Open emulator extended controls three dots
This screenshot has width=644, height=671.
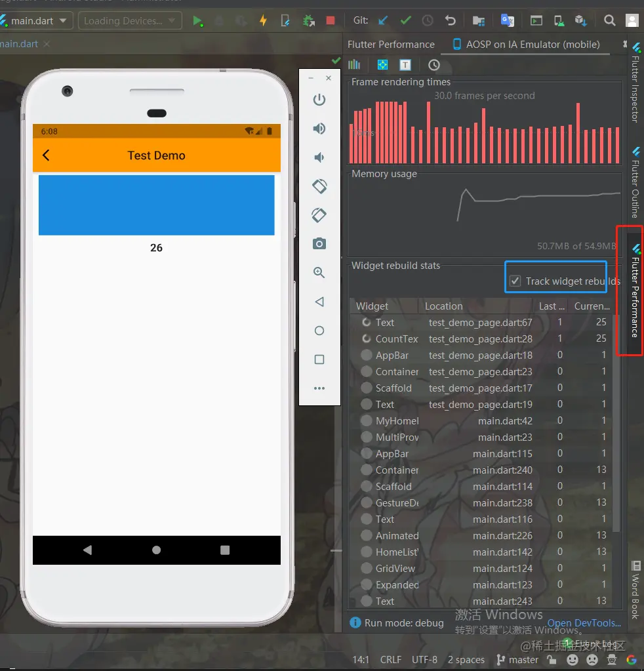(x=319, y=388)
